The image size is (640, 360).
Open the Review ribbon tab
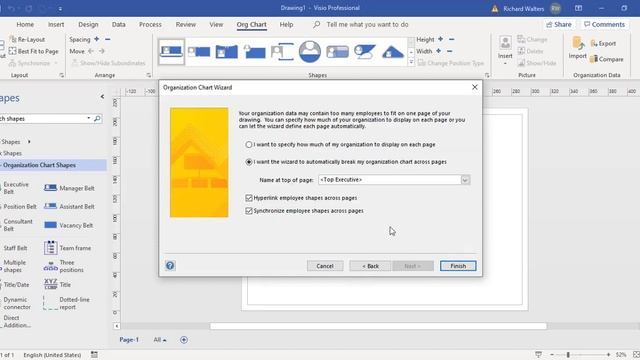coord(186,24)
